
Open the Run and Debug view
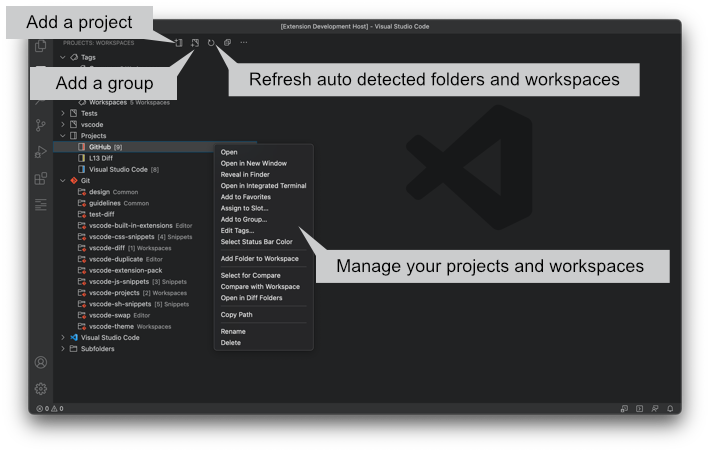point(41,152)
